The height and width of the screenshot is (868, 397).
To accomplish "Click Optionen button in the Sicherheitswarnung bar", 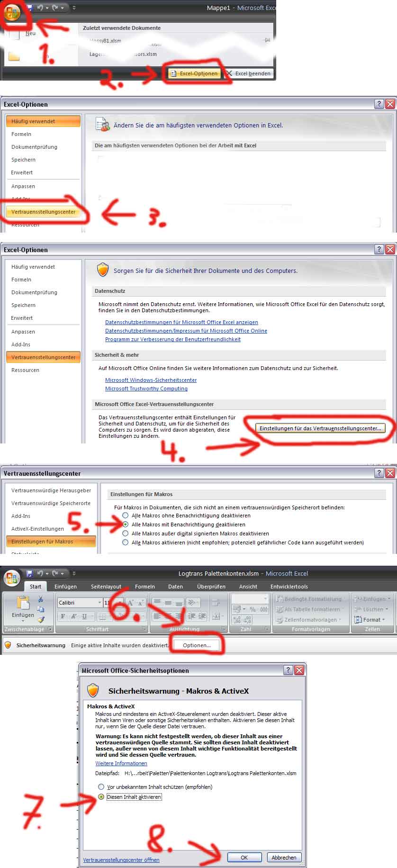I will [197, 645].
